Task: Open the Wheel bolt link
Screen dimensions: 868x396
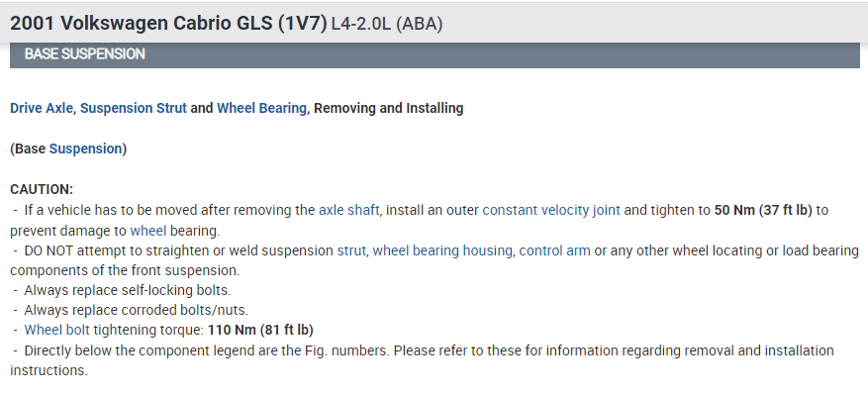Action: coord(63,330)
